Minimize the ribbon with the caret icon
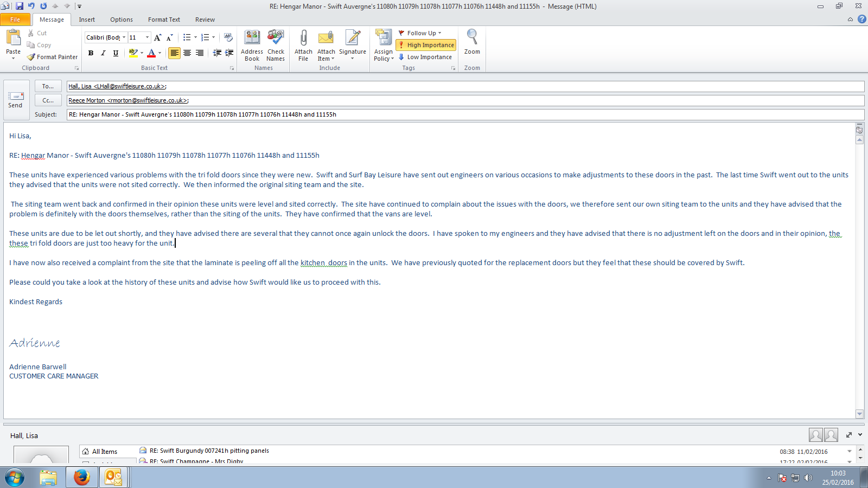 850,20
